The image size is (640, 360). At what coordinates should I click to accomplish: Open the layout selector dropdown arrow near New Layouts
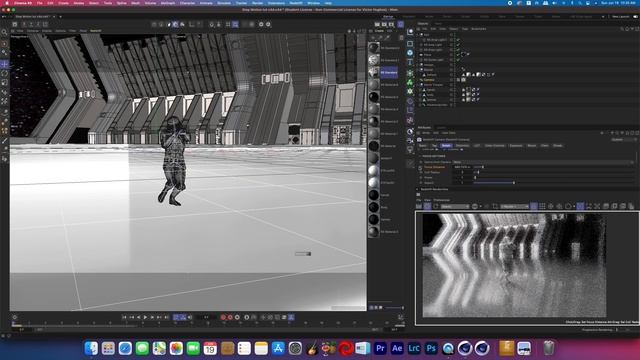pyautogui.click(x=603, y=17)
